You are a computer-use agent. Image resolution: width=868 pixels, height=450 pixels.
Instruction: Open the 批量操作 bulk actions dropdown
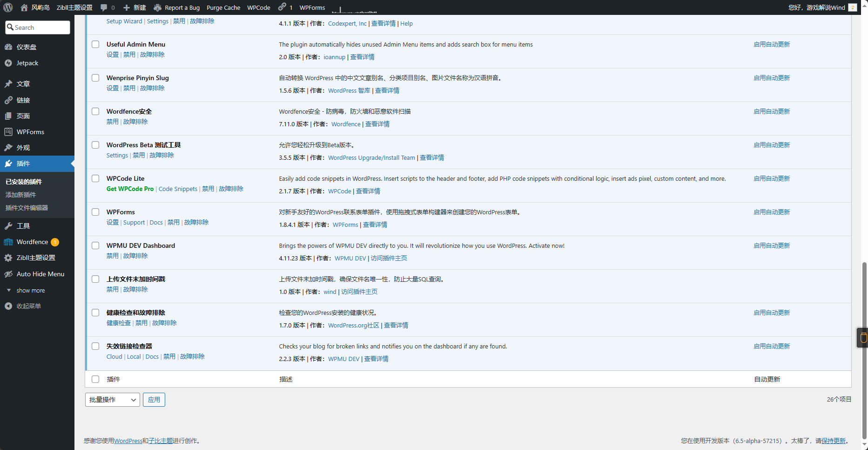click(x=113, y=400)
